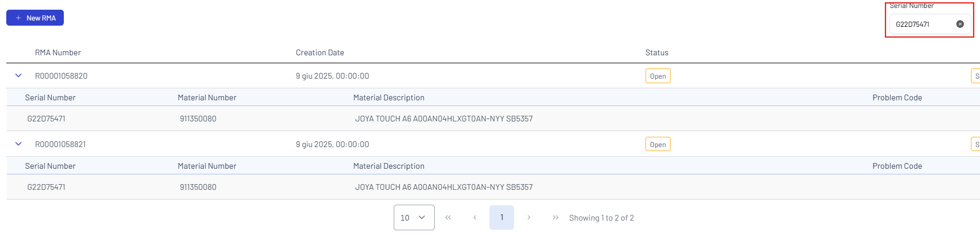This screenshot has height=236, width=980.
Task: Click the plus icon on New RMA
Action: tap(18, 18)
